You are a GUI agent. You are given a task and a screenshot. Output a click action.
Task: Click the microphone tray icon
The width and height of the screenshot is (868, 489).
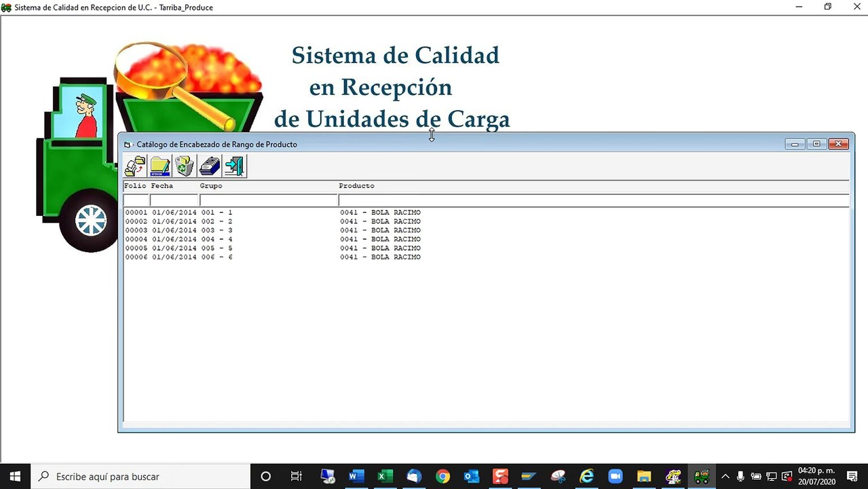coord(740,477)
